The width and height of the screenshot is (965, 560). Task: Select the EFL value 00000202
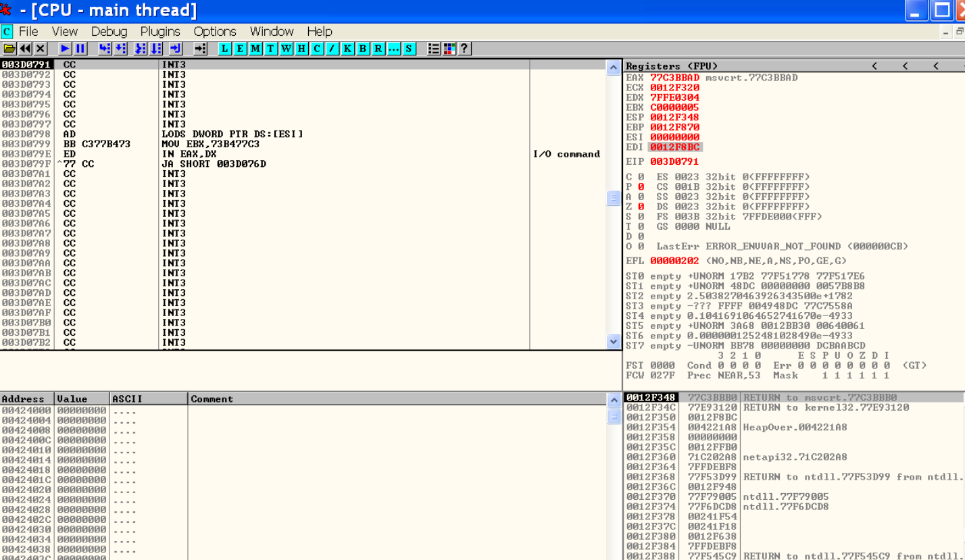pyautogui.click(x=674, y=261)
